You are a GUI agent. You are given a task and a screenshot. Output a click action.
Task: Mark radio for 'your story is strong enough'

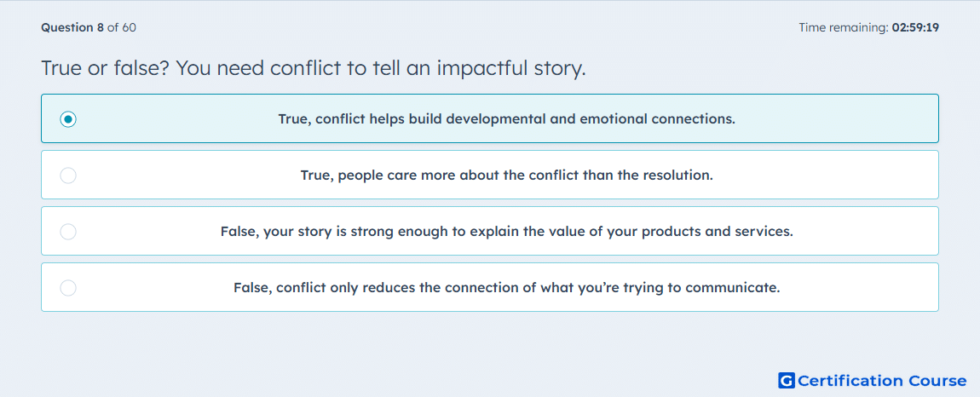68,232
